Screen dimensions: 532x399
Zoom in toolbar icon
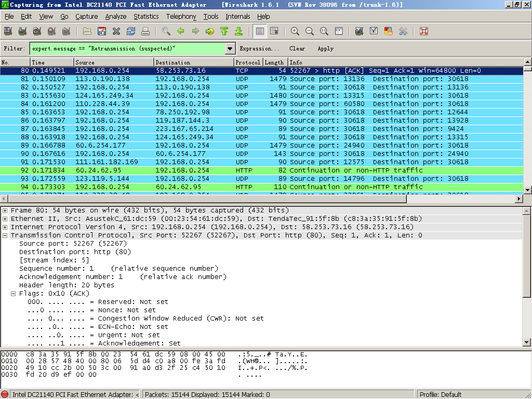tap(295, 31)
